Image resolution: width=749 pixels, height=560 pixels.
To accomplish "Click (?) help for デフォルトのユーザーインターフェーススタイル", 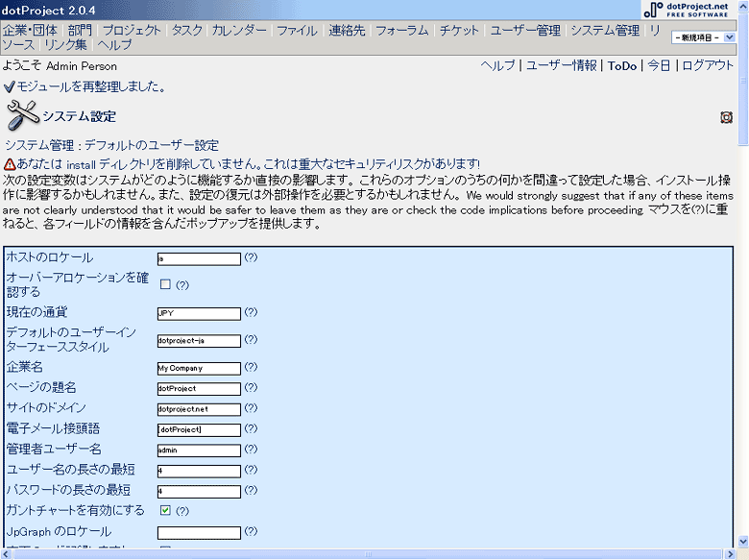I will pyautogui.click(x=251, y=340).
